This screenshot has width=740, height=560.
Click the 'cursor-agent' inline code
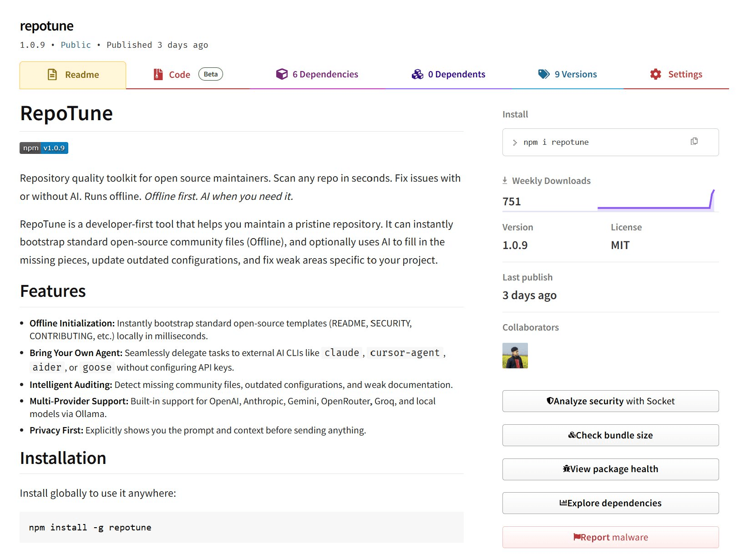[405, 353]
